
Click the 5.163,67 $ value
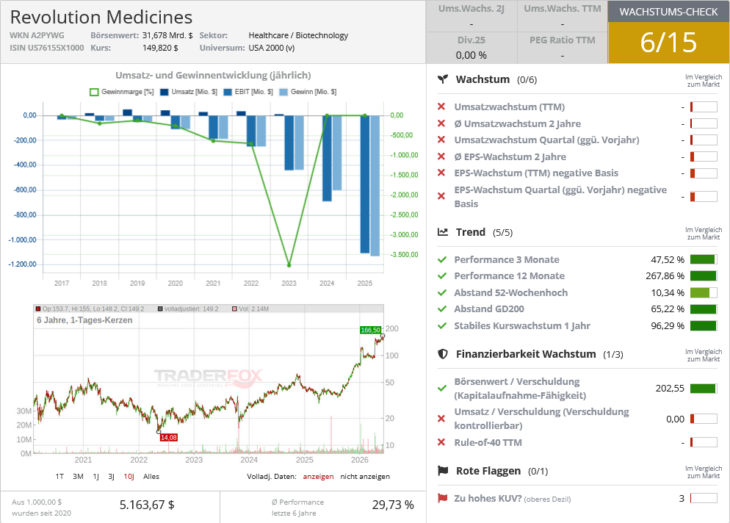[147, 505]
